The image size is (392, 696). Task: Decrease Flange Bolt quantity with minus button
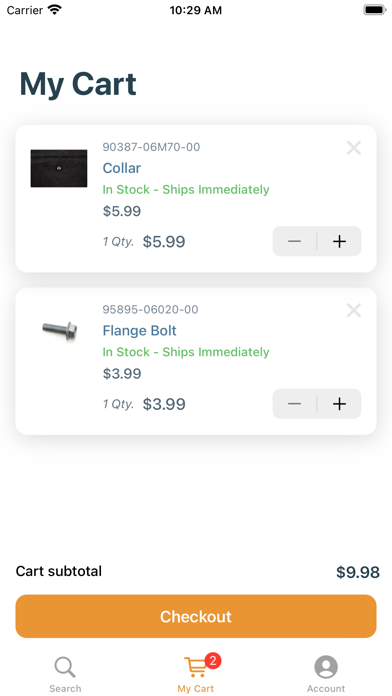point(294,404)
